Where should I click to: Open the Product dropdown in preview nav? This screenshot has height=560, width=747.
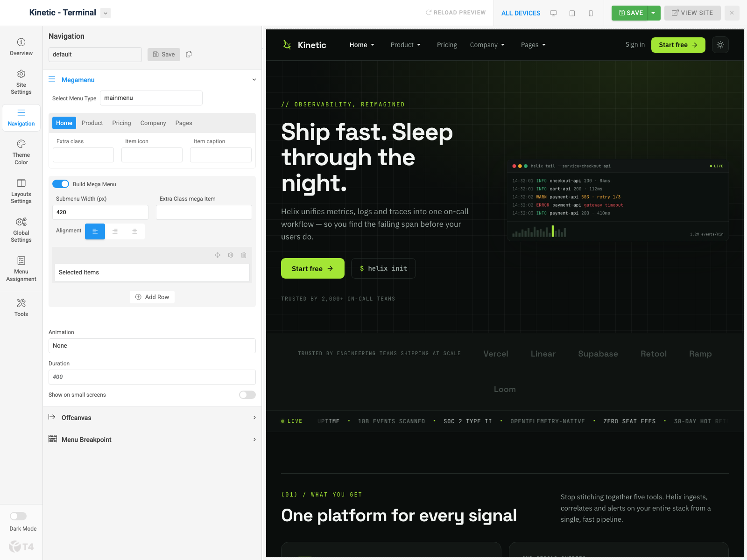406,45
